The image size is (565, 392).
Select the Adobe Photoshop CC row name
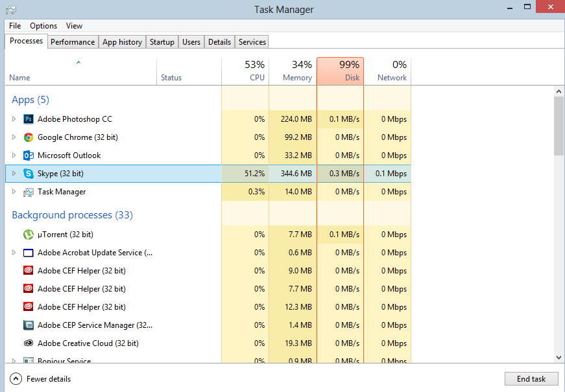point(75,119)
